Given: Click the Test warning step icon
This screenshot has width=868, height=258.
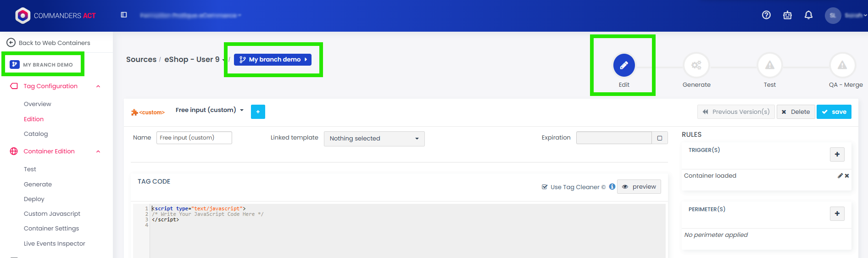Looking at the screenshot, I should (769, 65).
